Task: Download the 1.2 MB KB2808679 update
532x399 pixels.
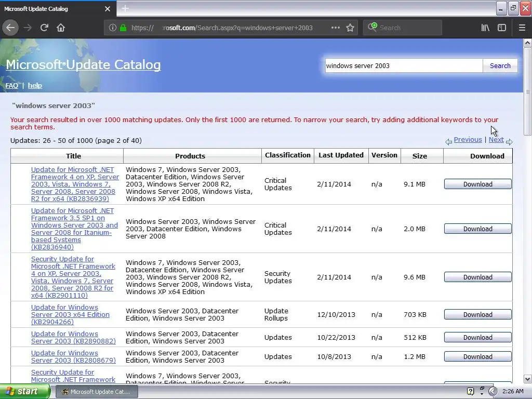Action: (478, 357)
